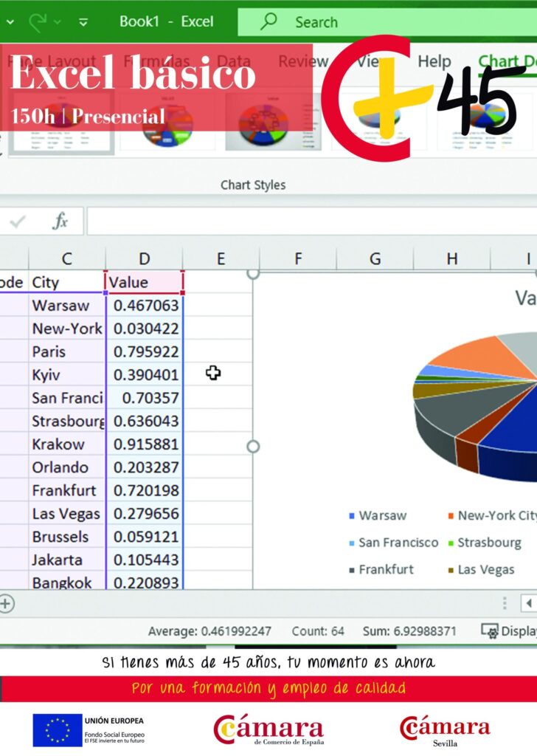537x756 pixels.
Task: Open the Chart Design tab
Action: (x=507, y=61)
